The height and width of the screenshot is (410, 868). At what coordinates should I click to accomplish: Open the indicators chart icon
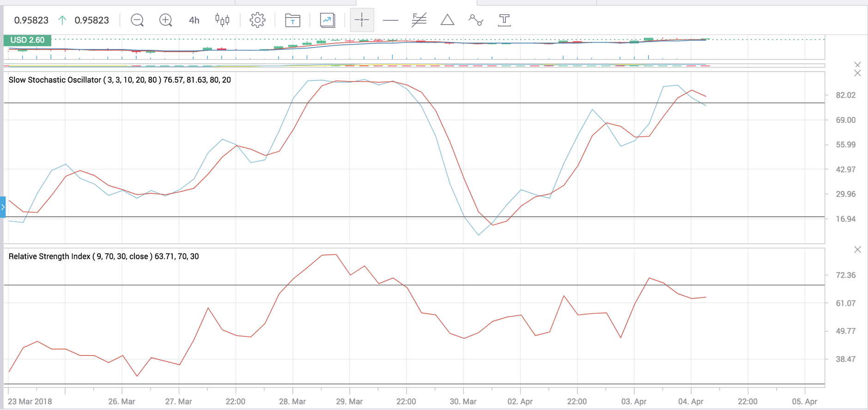pos(328,20)
